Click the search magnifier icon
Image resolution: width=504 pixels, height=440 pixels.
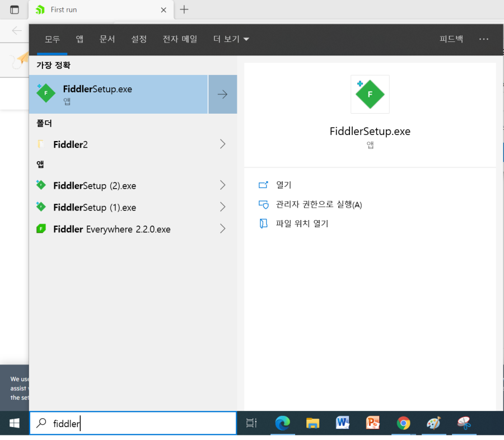tap(41, 423)
